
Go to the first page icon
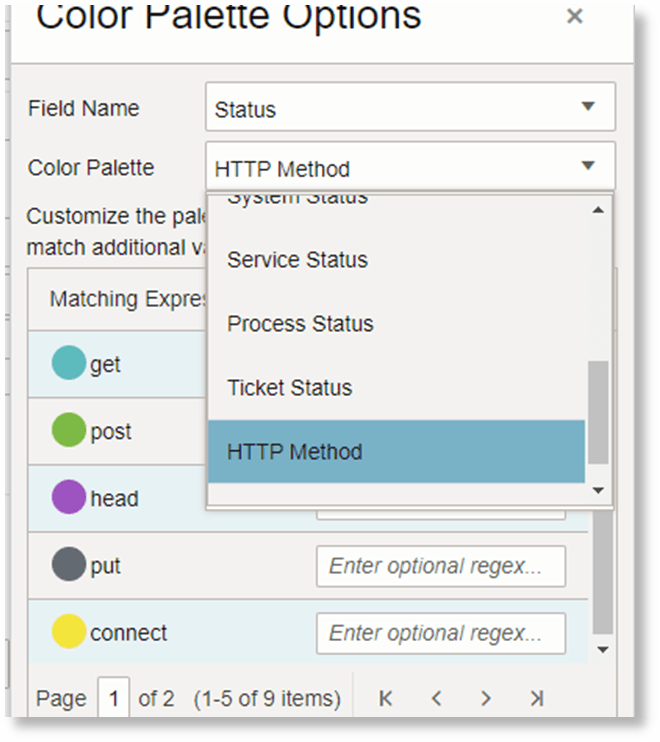(x=386, y=698)
